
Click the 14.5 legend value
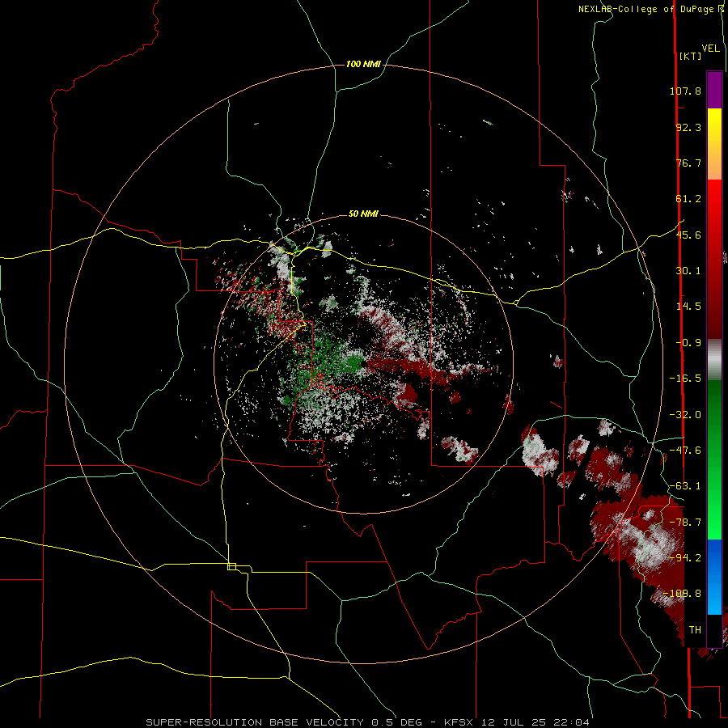pyautogui.click(x=688, y=307)
